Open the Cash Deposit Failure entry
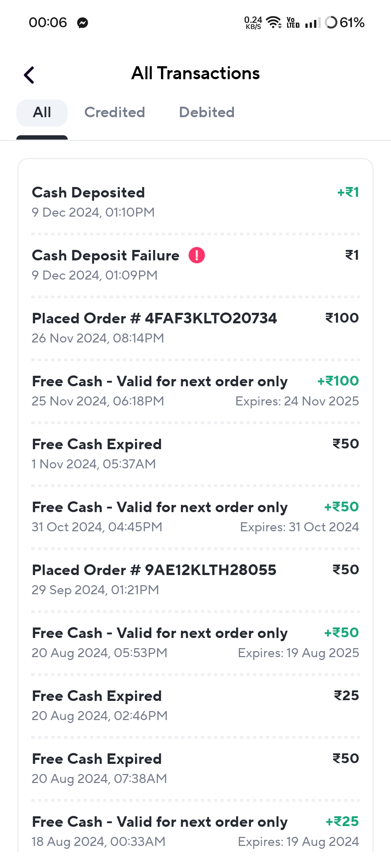 pyautogui.click(x=109, y=265)
